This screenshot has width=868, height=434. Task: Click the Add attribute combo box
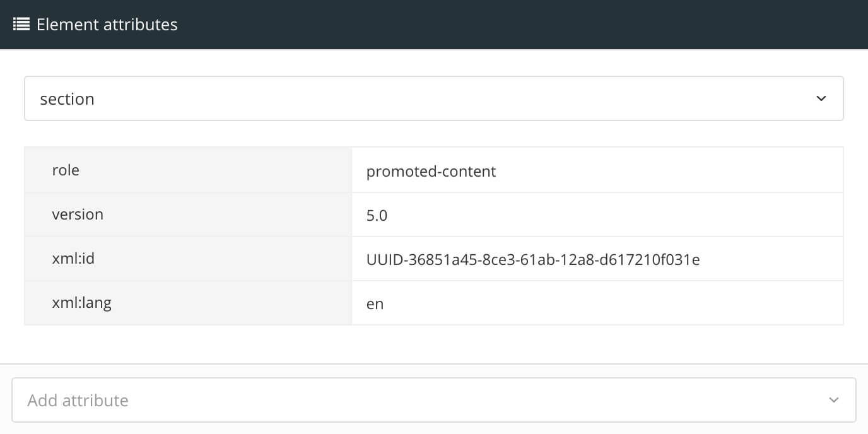point(433,399)
